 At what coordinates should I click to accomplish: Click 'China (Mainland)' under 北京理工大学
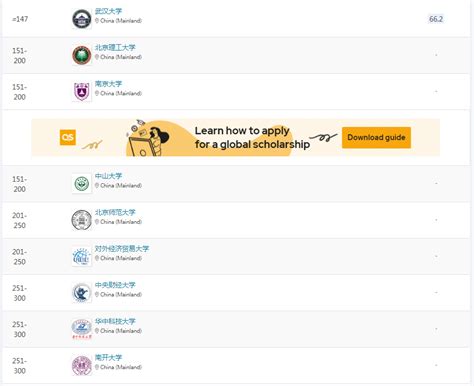tap(121, 57)
